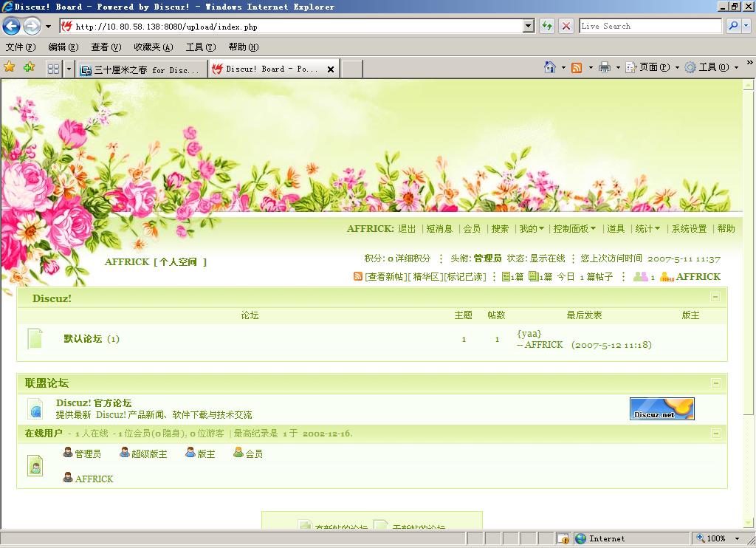Click the 会员 legend avatar icon
The width and height of the screenshot is (756, 548).
238,453
